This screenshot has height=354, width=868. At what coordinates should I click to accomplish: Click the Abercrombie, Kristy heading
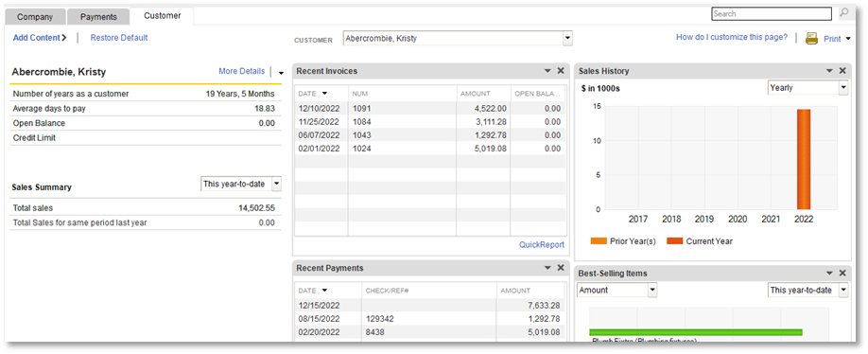click(59, 72)
